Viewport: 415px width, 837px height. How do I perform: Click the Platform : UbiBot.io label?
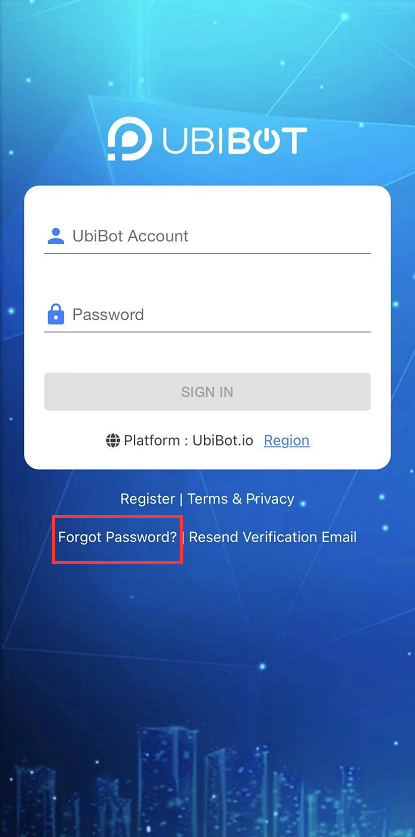(190, 440)
